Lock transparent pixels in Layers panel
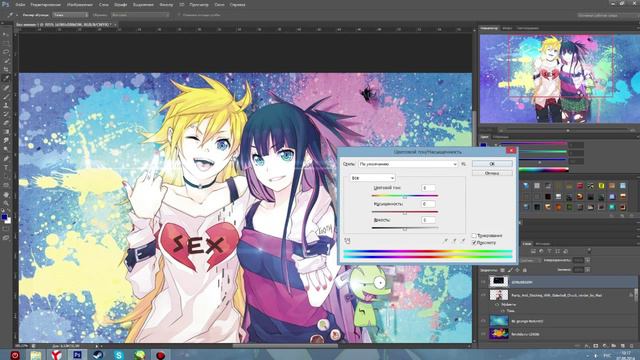 coord(502,270)
